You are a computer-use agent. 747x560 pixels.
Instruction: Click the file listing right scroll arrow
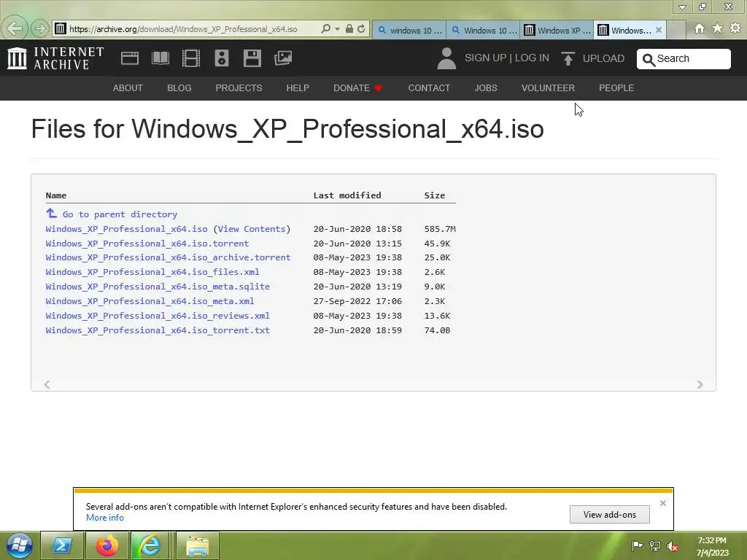pyautogui.click(x=700, y=384)
